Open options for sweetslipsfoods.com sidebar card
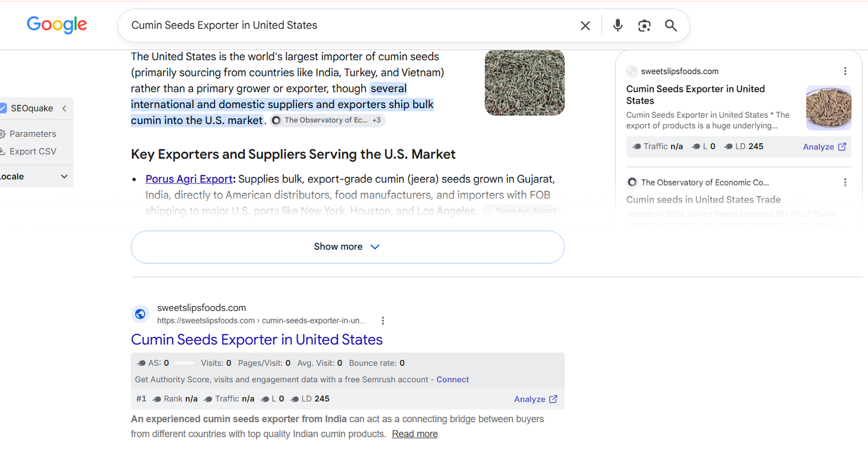 [845, 71]
